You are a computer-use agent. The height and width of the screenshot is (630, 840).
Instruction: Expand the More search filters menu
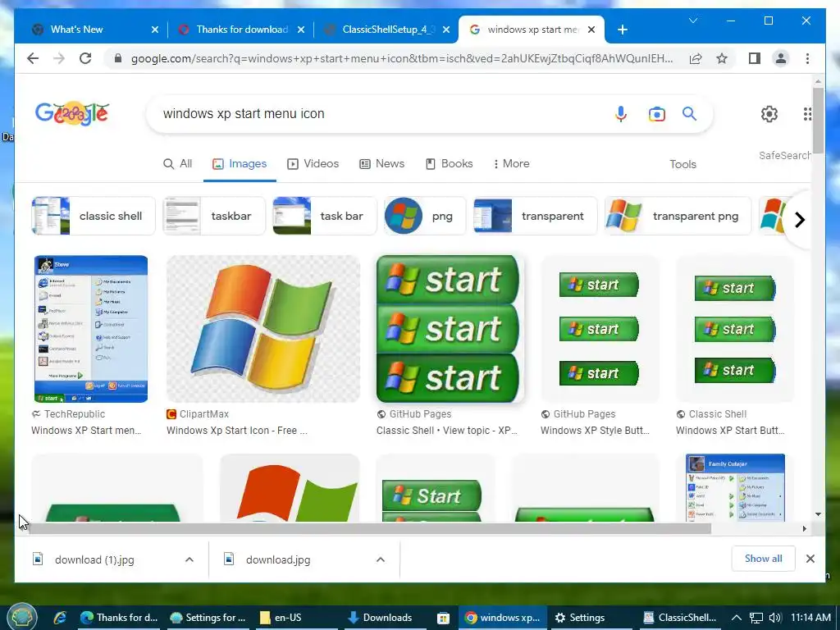coord(511,164)
